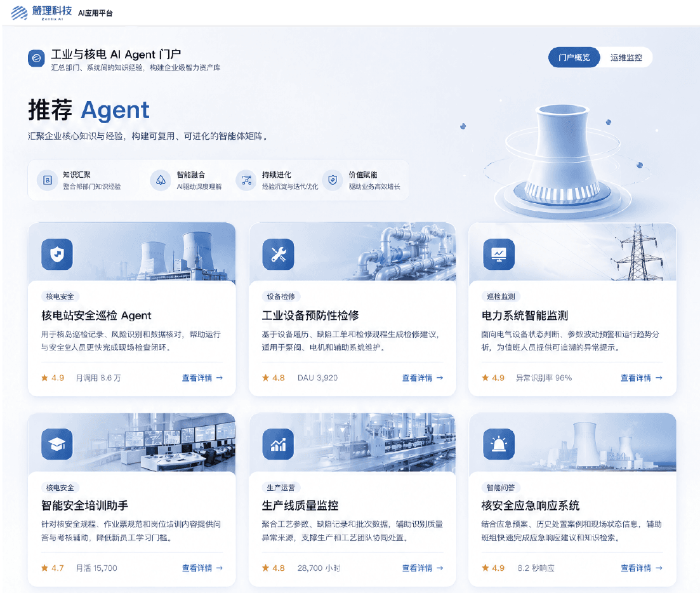The image size is (700, 593).
Task: Switch to the 运维监控 tab
Action: (626, 58)
